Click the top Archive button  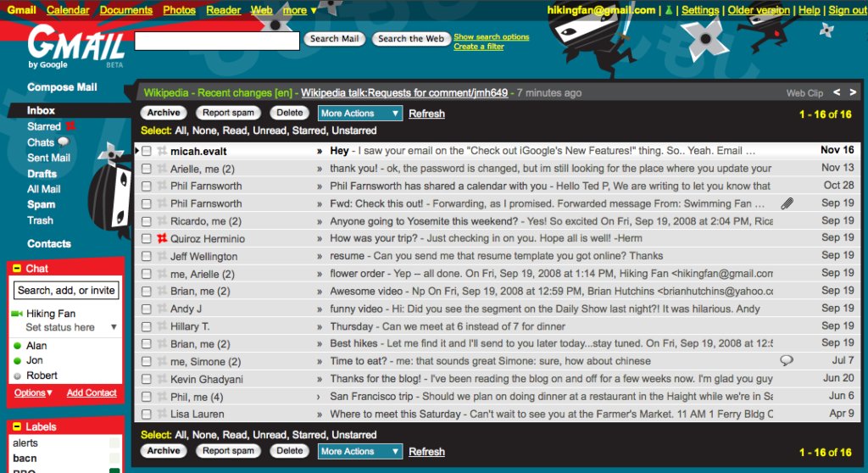click(x=164, y=113)
